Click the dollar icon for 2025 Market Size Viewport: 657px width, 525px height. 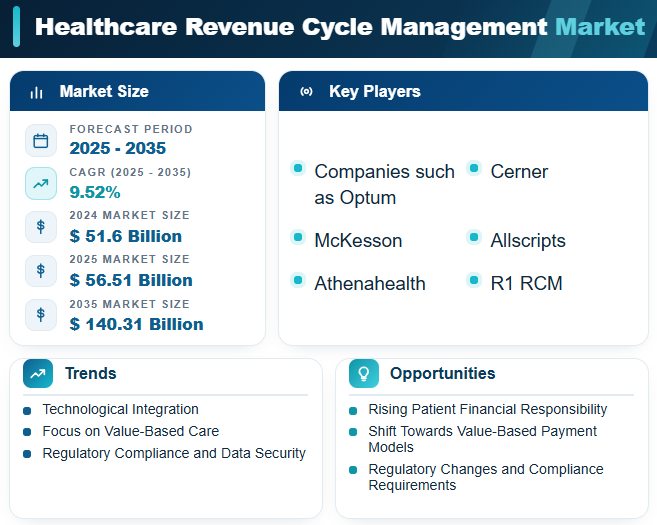point(41,271)
